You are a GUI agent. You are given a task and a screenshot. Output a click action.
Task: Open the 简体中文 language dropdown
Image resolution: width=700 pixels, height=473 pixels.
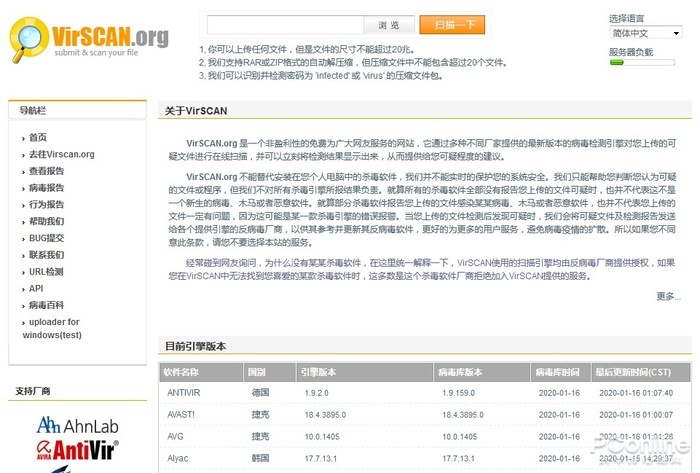[645, 33]
